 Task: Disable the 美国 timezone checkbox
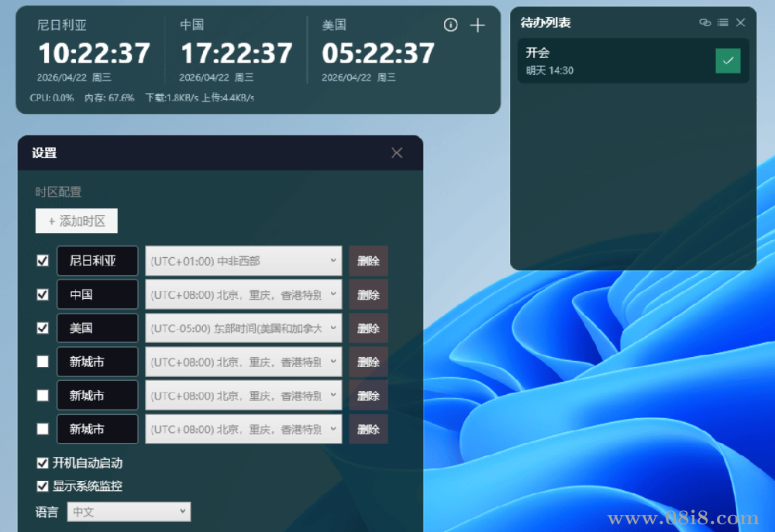pyautogui.click(x=43, y=328)
